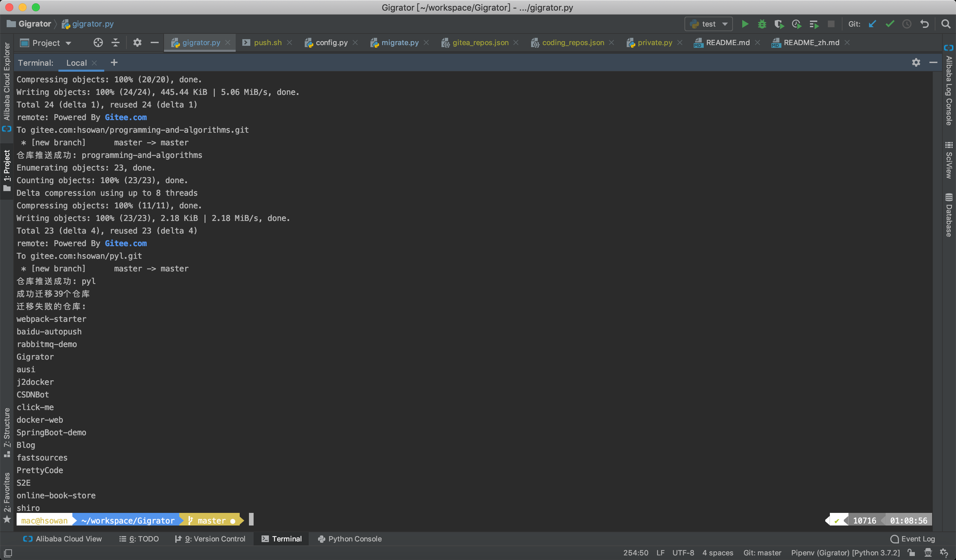956x560 pixels.
Task: Toggle the Terminal tool window button
Action: [x=281, y=539]
